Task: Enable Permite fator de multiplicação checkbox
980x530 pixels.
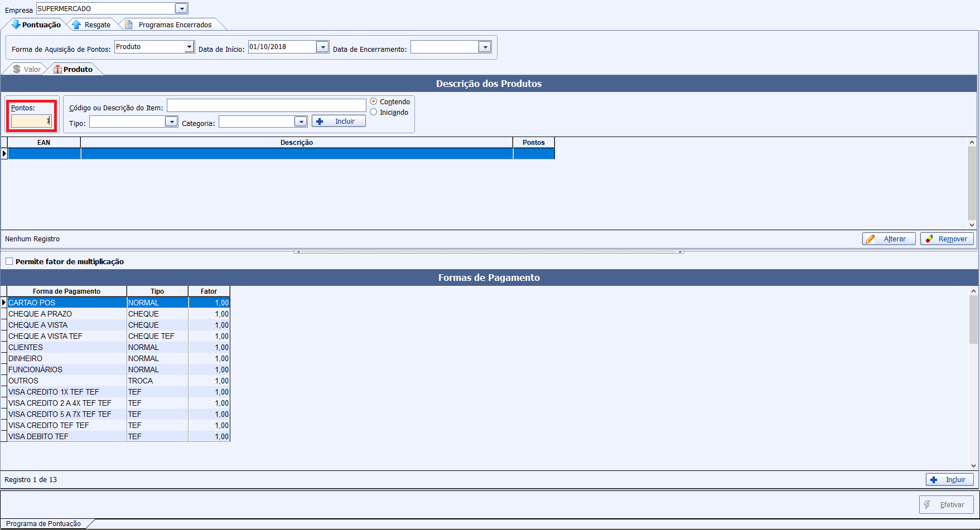Action: (x=9, y=261)
